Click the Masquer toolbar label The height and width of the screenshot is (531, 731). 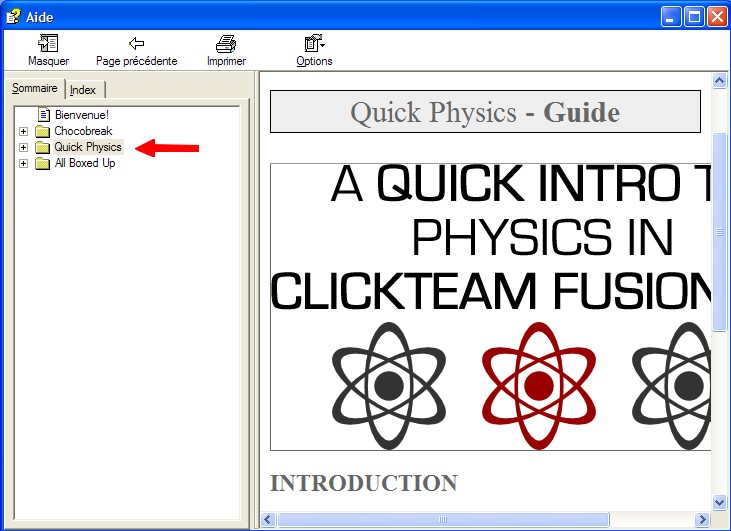(48, 61)
